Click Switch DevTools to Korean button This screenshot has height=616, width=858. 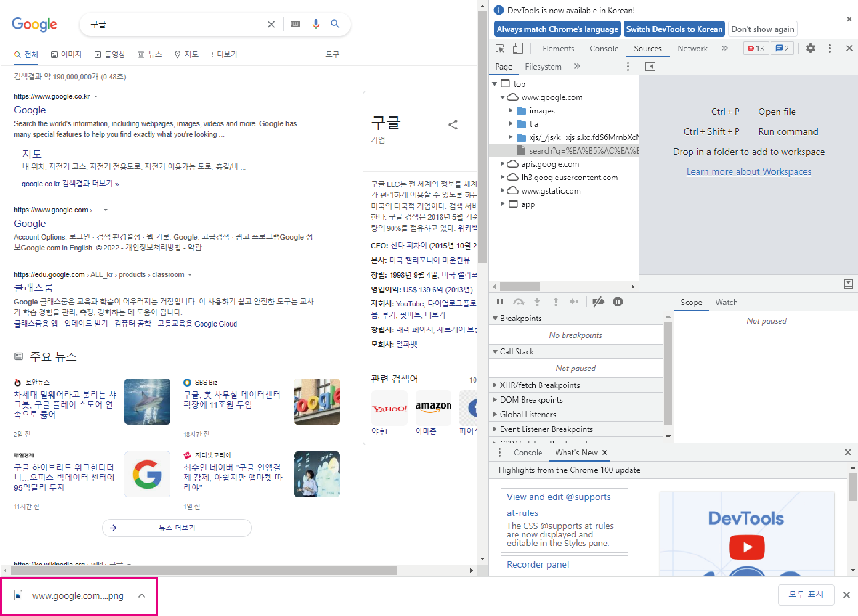point(674,29)
